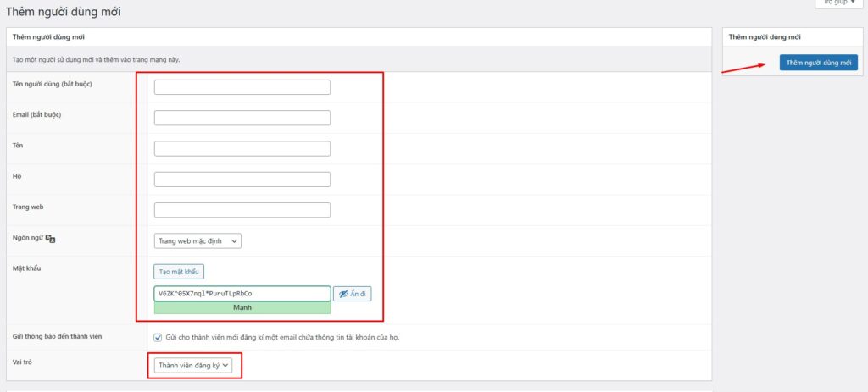
Task: Click the generated password text field
Action: click(x=242, y=294)
